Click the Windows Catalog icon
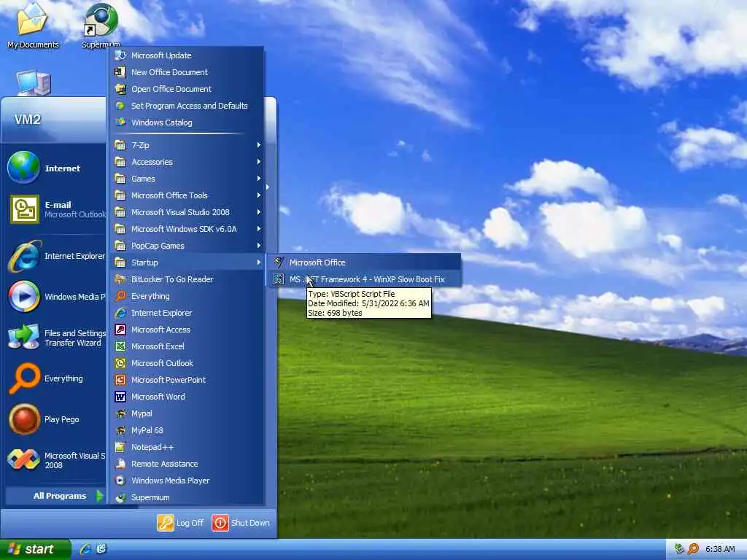The height and width of the screenshot is (560, 747). point(120,122)
